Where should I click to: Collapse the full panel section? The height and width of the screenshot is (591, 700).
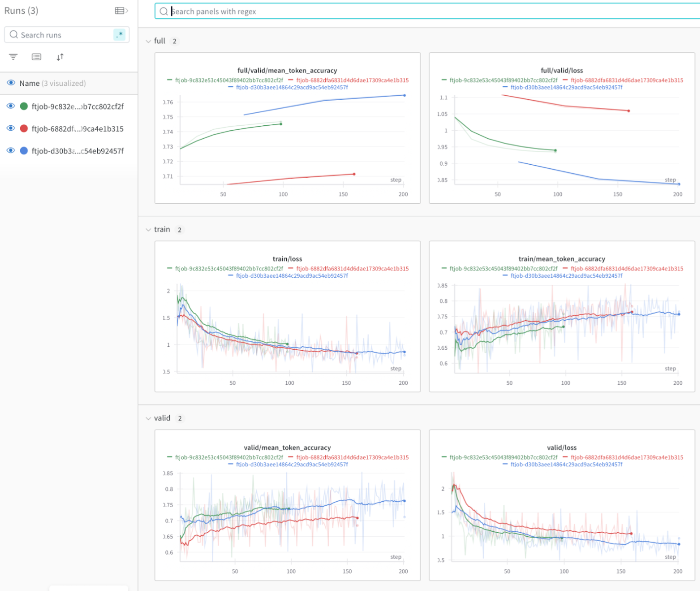[149, 41]
